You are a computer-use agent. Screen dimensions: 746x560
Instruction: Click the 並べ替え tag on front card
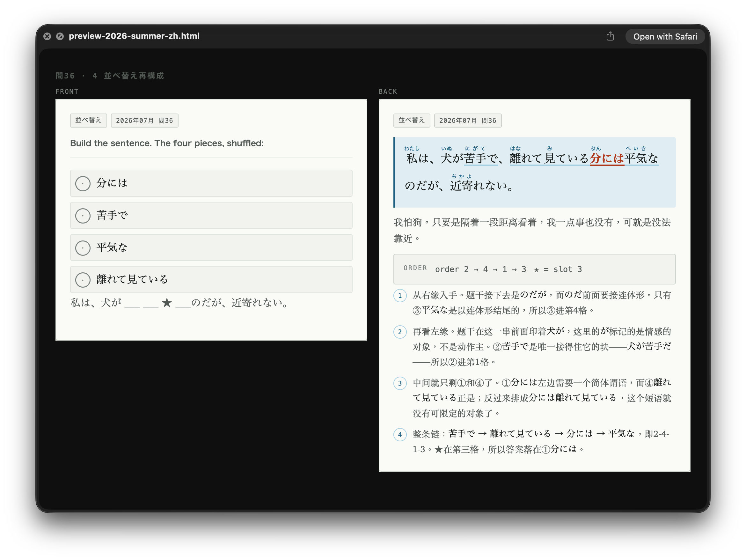[x=88, y=121]
